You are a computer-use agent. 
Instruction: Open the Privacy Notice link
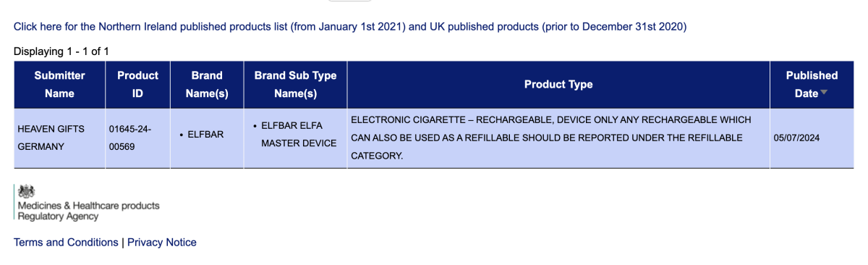(162, 243)
